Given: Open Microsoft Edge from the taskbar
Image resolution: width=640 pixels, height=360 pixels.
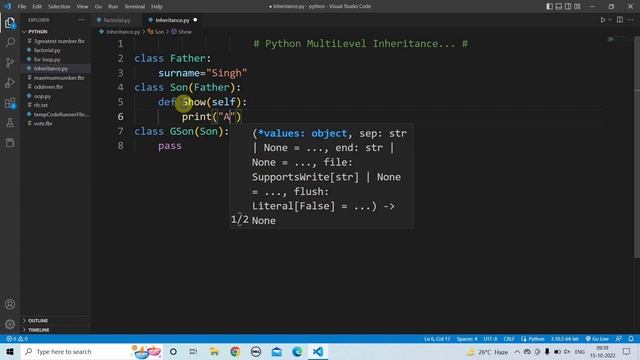Looking at the screenshot, I should tap(297, 351).
